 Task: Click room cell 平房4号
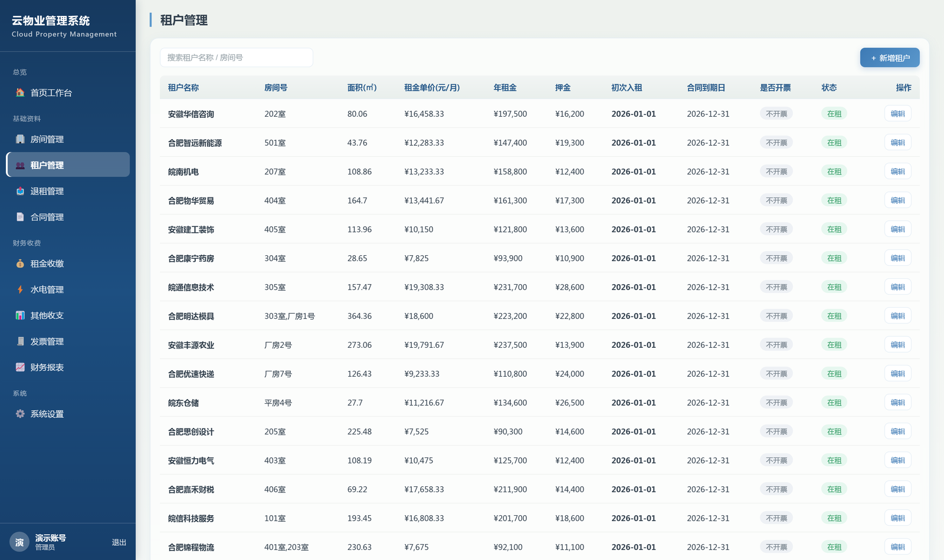pyautogui.click(x=278, y=403)
